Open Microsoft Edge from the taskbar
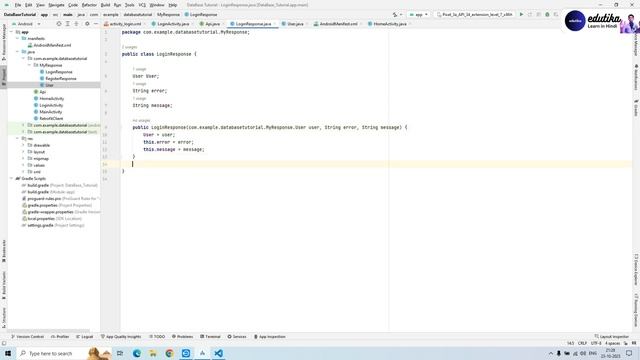 click(137, 353)
